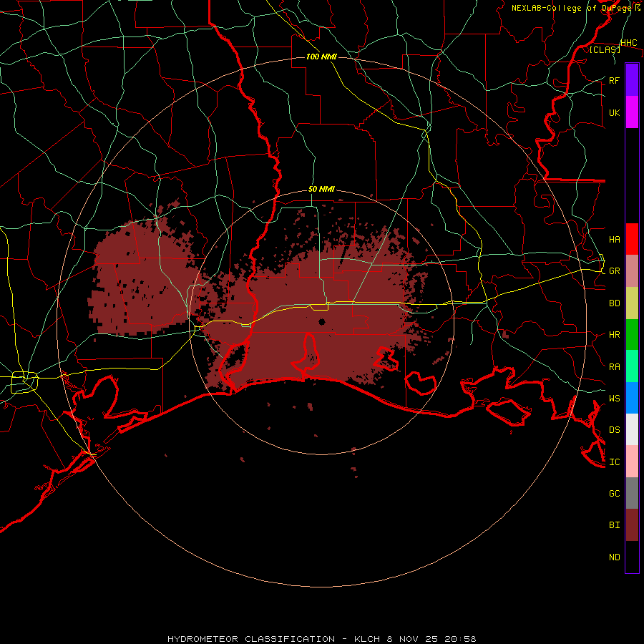Viewport: 644px width, 644px height.
Task: Click the BI brown legend swatch
Action: [632, 525]
